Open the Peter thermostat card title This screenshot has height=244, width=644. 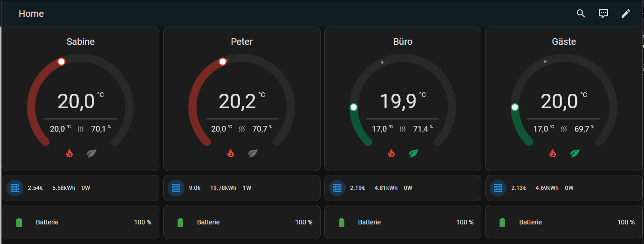[241, 42]
